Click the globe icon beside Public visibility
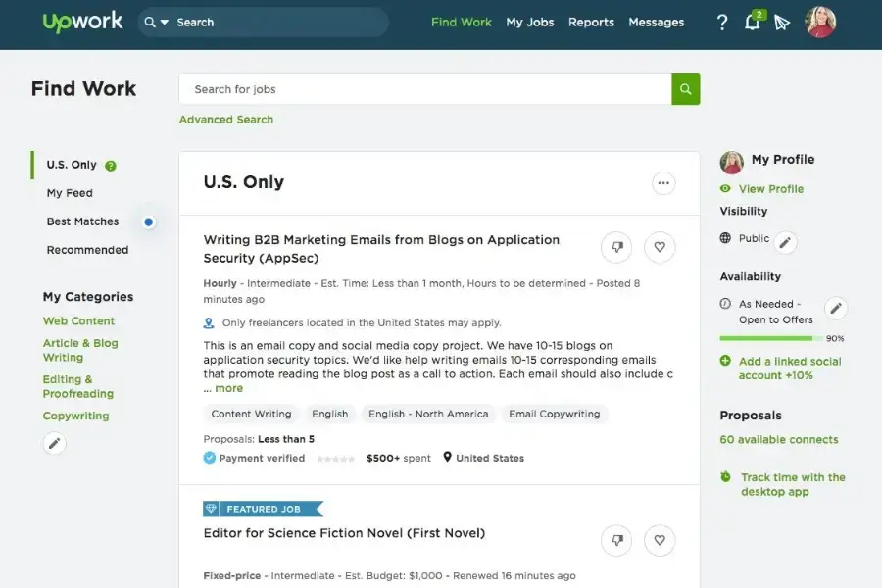The width and height of the screenshot is (882, 588). pos(725,238)
